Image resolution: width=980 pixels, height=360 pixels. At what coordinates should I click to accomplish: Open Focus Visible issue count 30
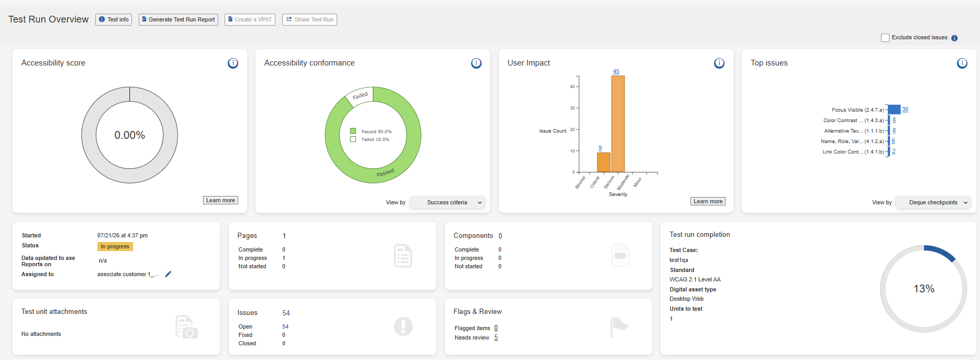pyautogui.click(x=905, y=110)
